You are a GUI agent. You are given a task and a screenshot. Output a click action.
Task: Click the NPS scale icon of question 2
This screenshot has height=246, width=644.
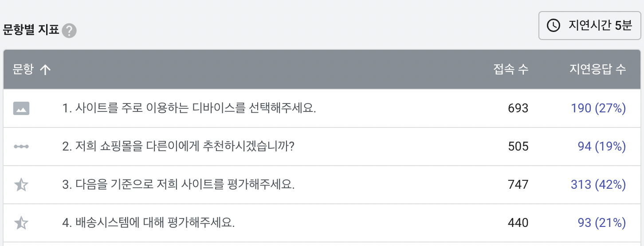click(x=21, y=146)
